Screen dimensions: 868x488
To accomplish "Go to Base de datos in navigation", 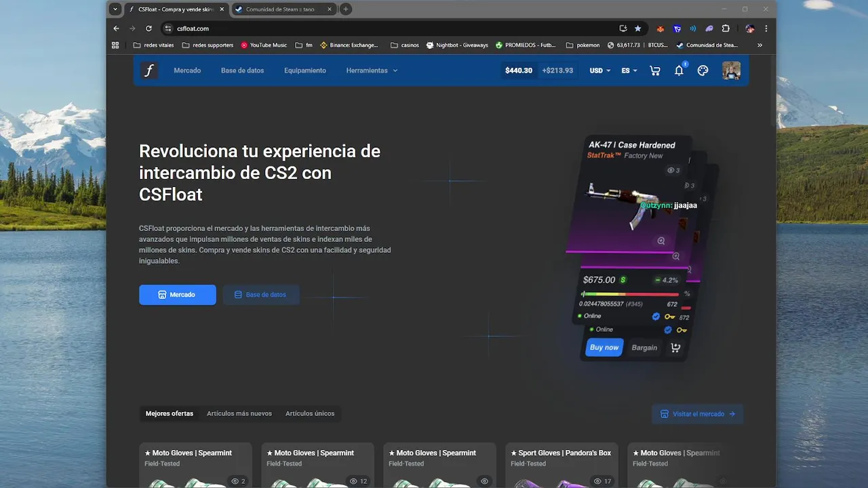I will (242, 70).
